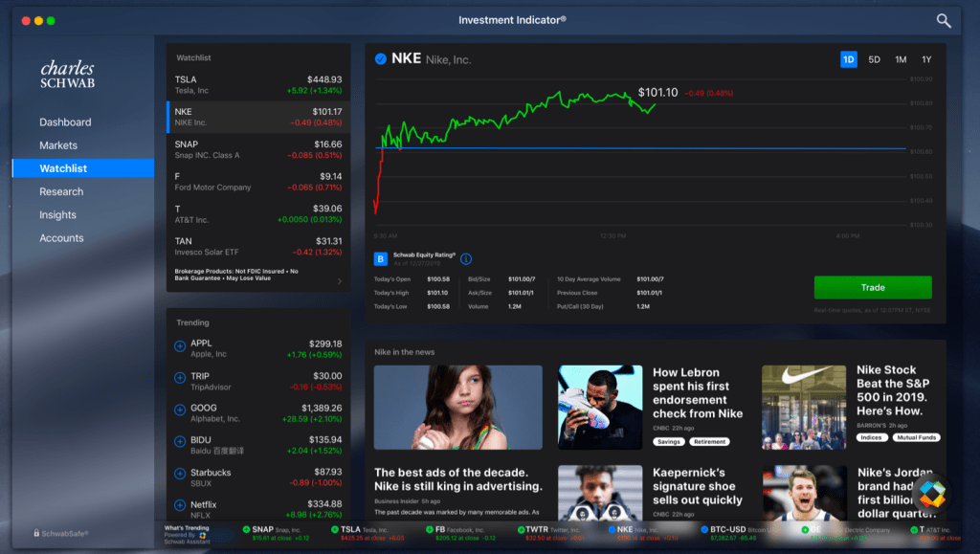Select Watchlist in the sidebar
Viewport: 980px width, 554px height.
point(83,168)
